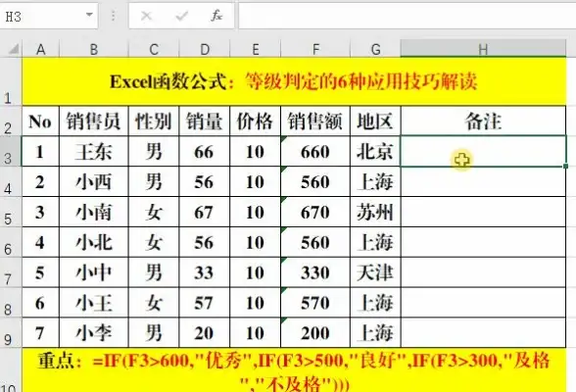The width and height of the screenshot is (576, 392).
Task: Click the quantity cell '66'
Action: click(x=204, y=151)
